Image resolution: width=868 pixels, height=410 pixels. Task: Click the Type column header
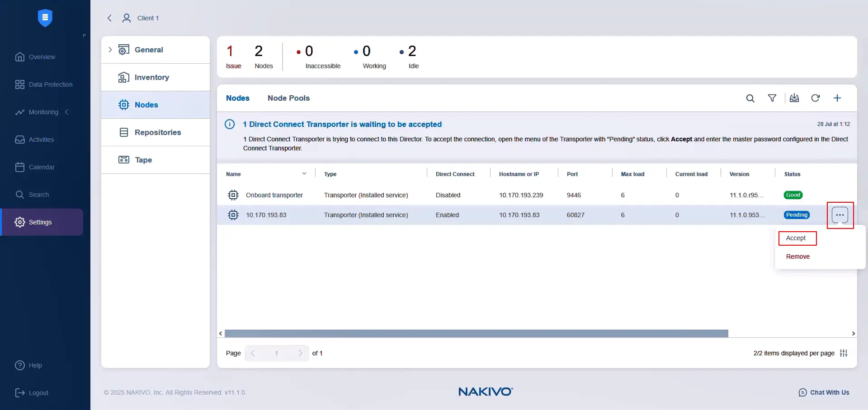[x=330, y=174]
